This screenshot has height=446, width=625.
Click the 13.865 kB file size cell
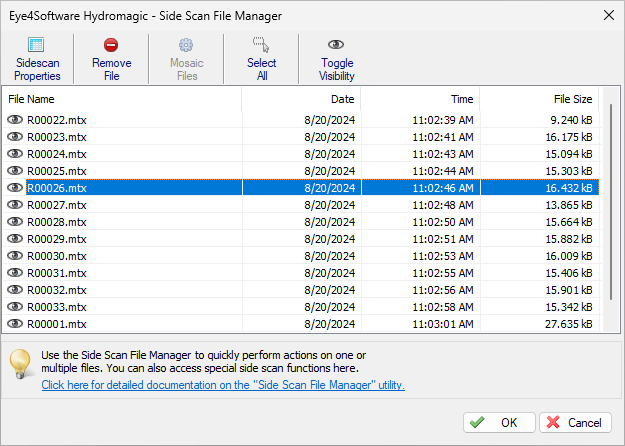pos(569,205)
